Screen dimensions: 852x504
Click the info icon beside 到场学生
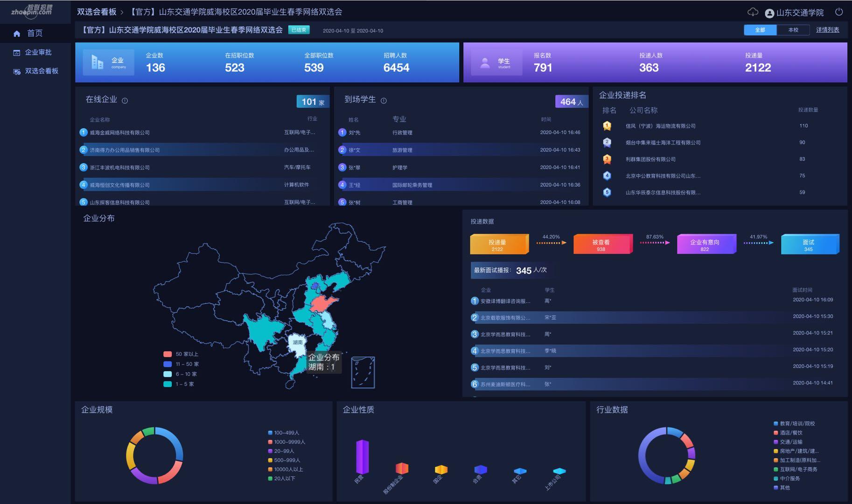[384, 100]
